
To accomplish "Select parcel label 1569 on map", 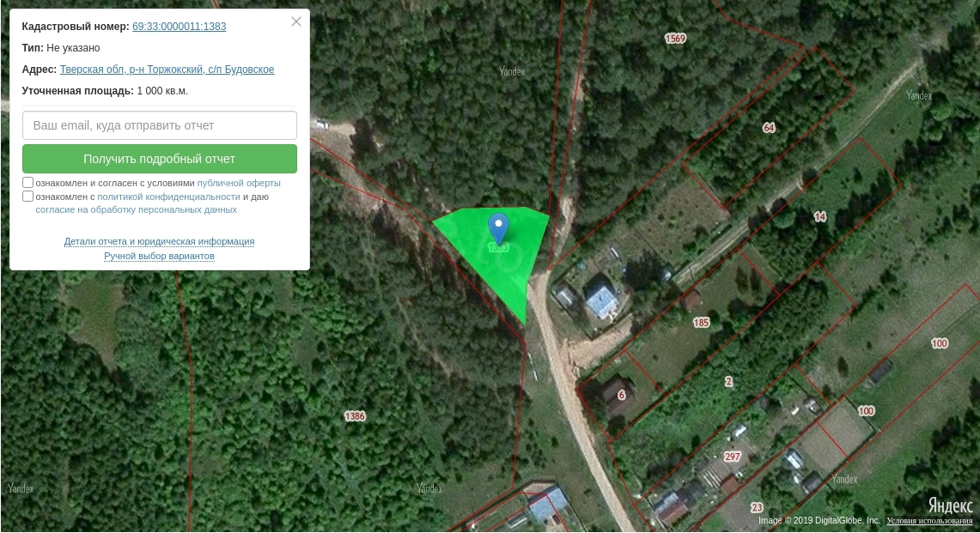I will 675,39.
